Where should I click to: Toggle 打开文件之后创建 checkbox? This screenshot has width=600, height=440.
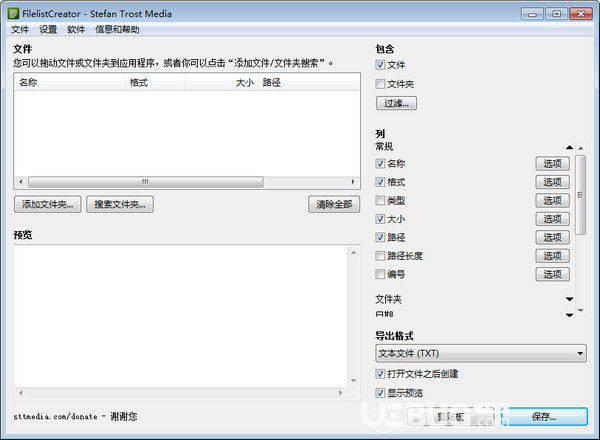pos(380,374)
